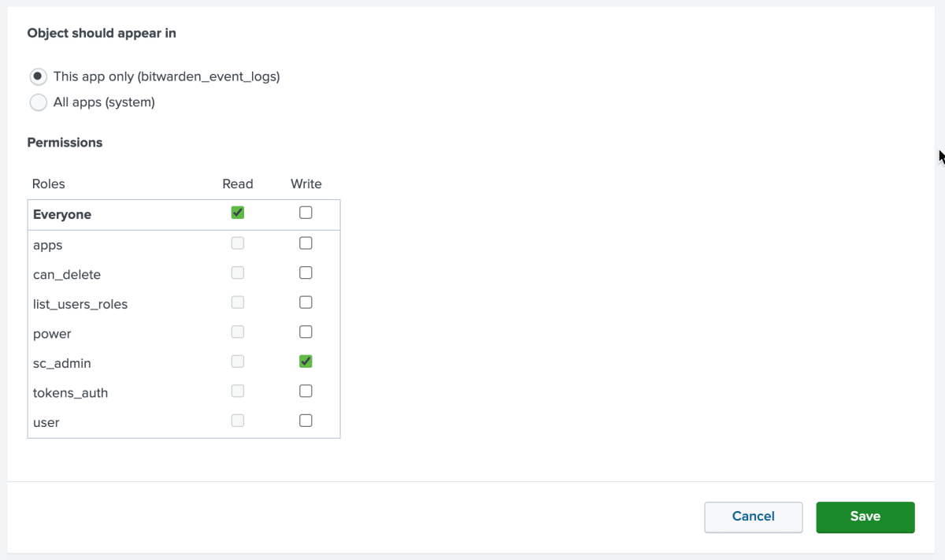The width and height of the screenshot is (945, 560).
Task: Enable Write for the can_delete role
Action: 306,273
